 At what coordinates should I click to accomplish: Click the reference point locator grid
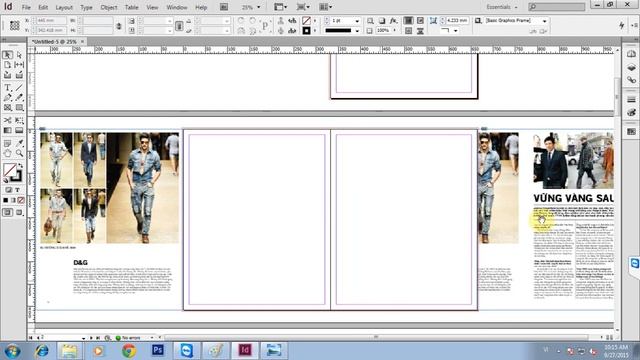point(15,25)
